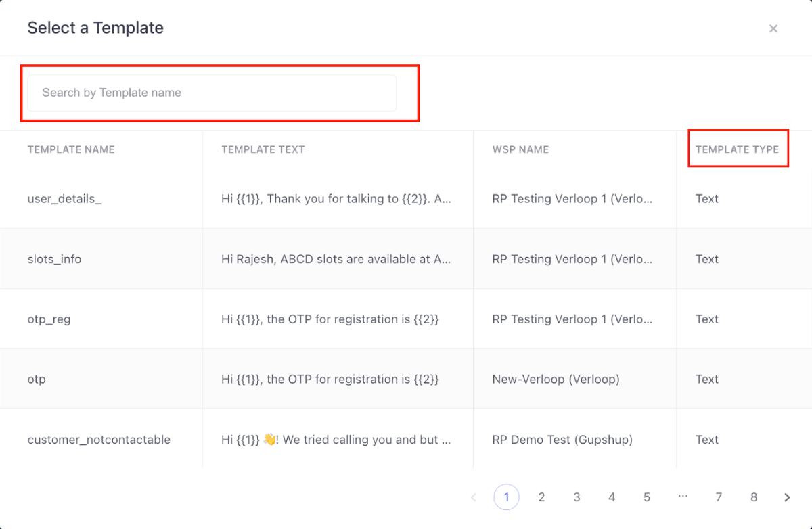Open the last page 8
The height and width of the screenshot is (529, 812).
coord(754,497)
